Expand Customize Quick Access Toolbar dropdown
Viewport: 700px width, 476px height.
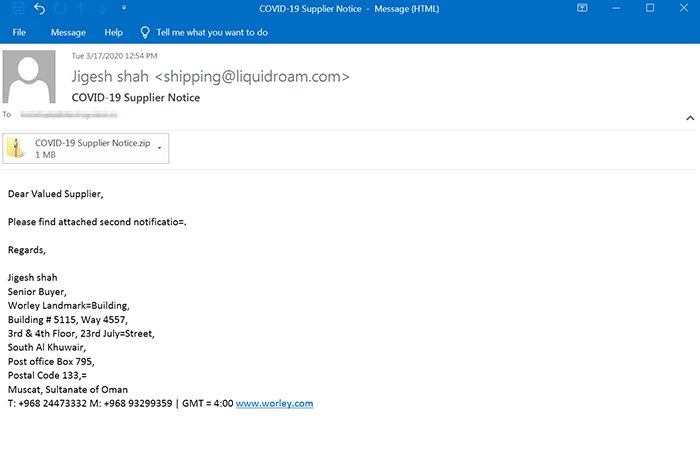[123, 8]
